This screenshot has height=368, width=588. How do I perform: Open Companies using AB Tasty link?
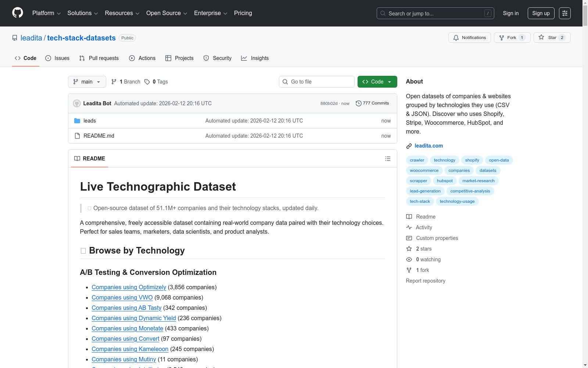(x=127, y=308)
